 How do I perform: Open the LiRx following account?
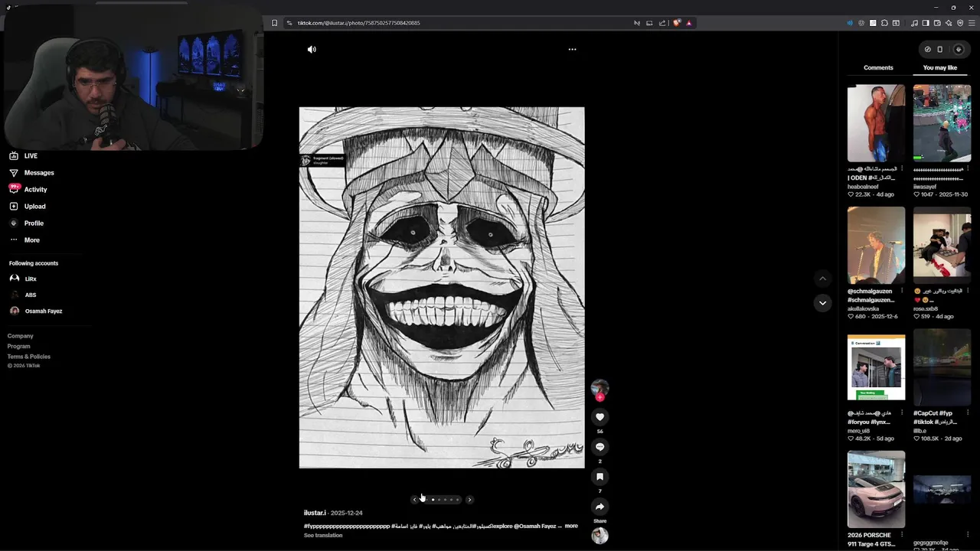(23, 279)
